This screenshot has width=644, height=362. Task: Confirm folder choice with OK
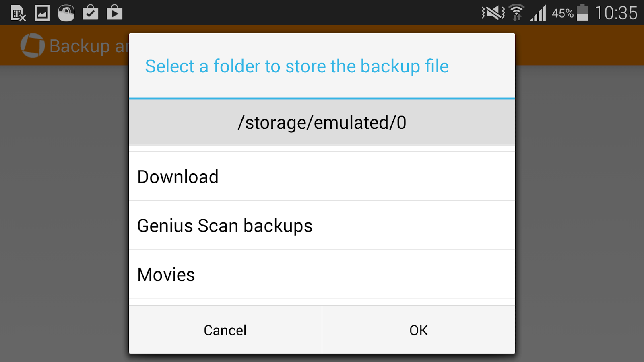coord(419,330)
